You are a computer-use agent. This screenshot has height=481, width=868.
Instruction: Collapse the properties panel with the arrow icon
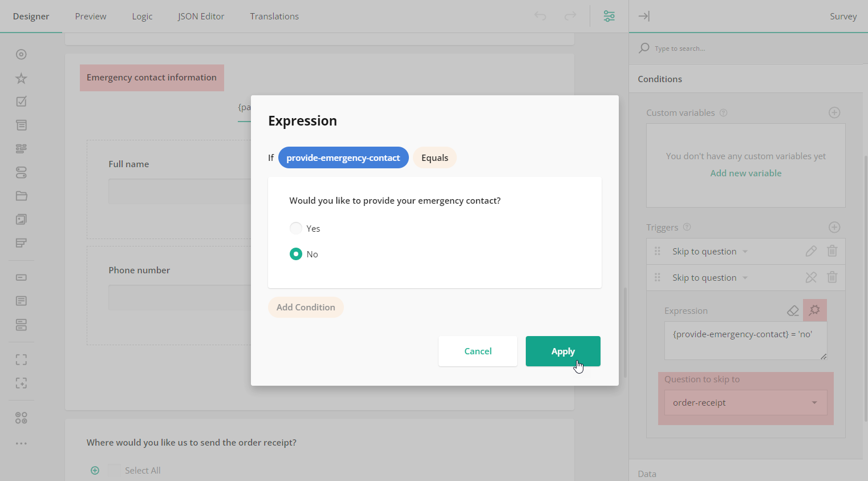point(644,16)
